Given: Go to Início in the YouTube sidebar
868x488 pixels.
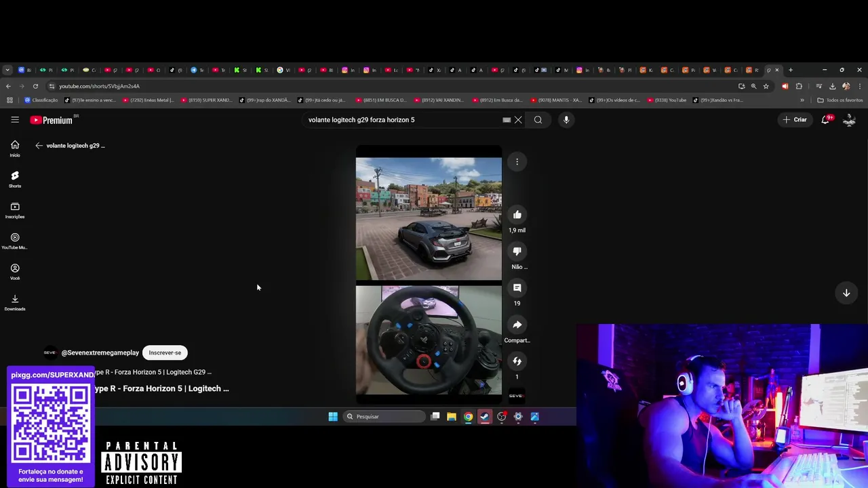Looking at the screenshot, I should 15,148.
